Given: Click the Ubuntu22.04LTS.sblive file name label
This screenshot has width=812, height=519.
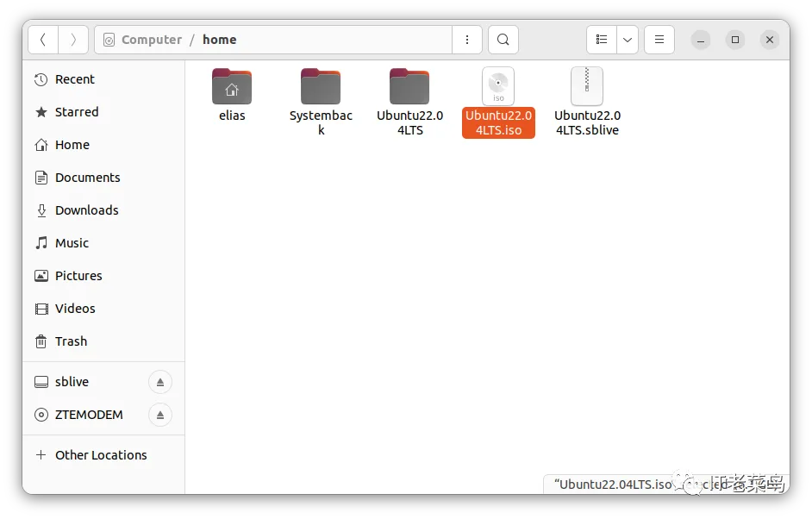Looking at the screenshot, I should pyautogui.click(x=587, y=122).
